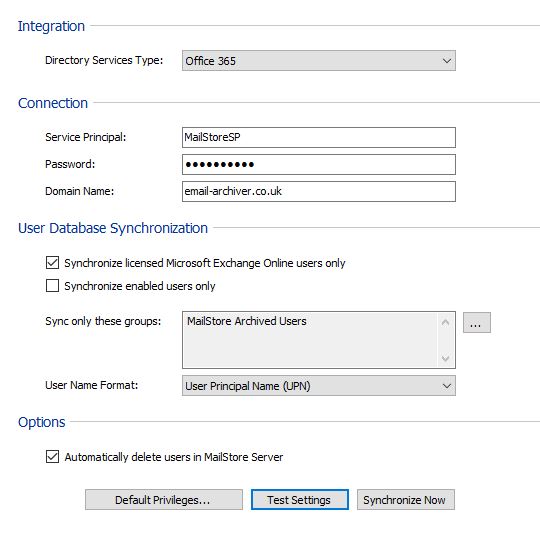
Task: Click the Domain Name input field
Action: click(x=319, y=191)
